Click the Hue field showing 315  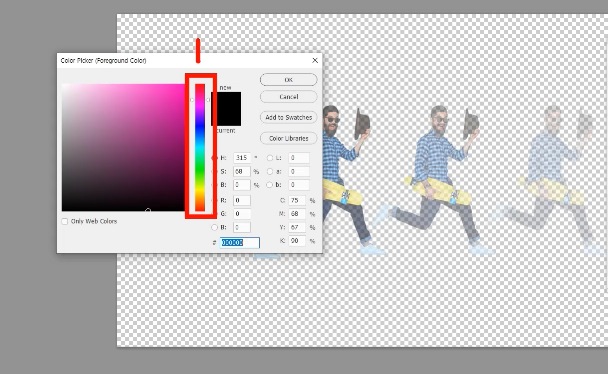pos(242,158)
